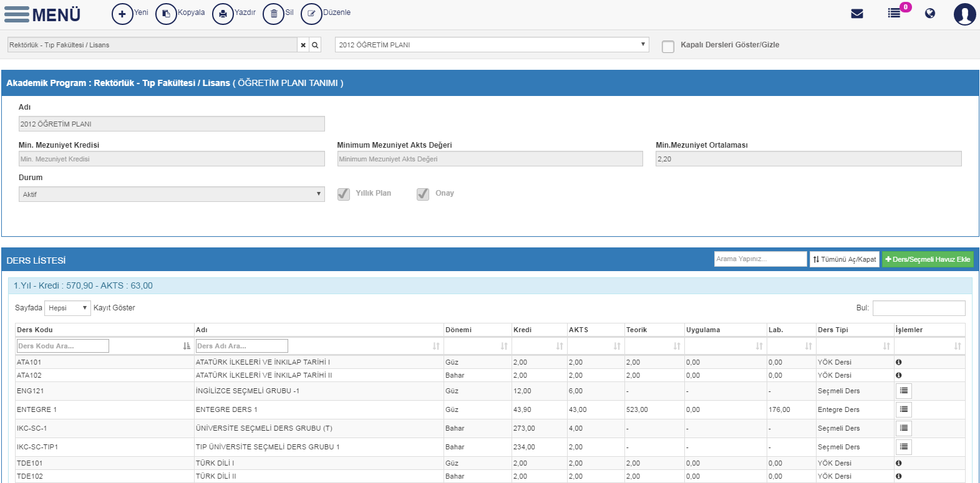Screen dimensions: 980x483
Task: Sort by Adı column sort icon
Action: tap(436, 346)
